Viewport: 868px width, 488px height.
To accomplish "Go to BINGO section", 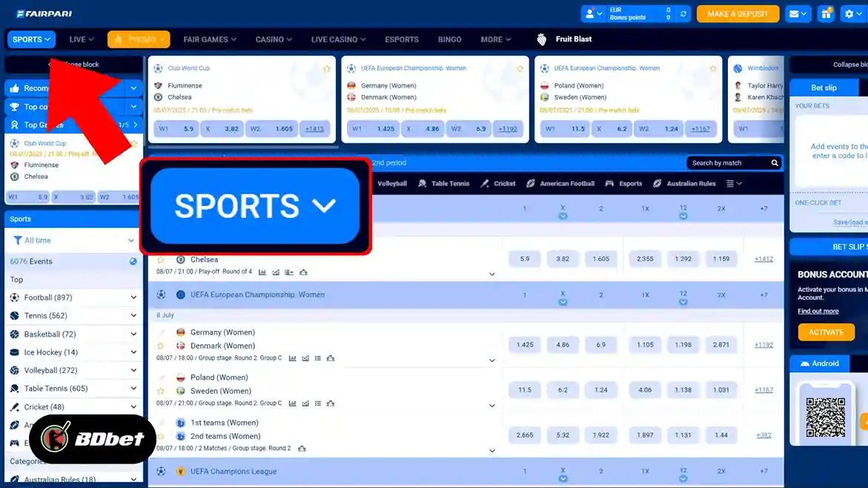I will click(x=449, y=39).
